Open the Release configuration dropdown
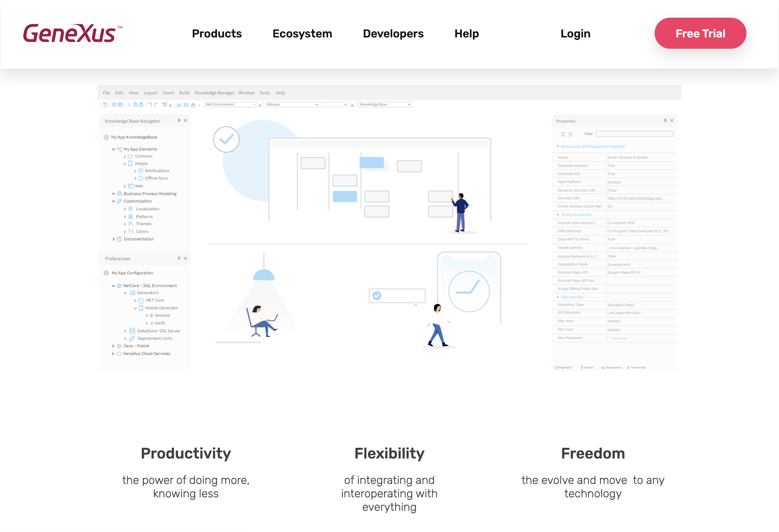779x532 pixels. tap(292, 105)
